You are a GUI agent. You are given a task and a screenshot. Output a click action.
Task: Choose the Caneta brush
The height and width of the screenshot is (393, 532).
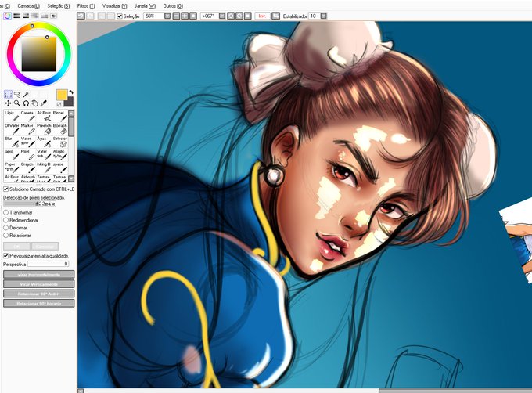(x=28, y=116)
